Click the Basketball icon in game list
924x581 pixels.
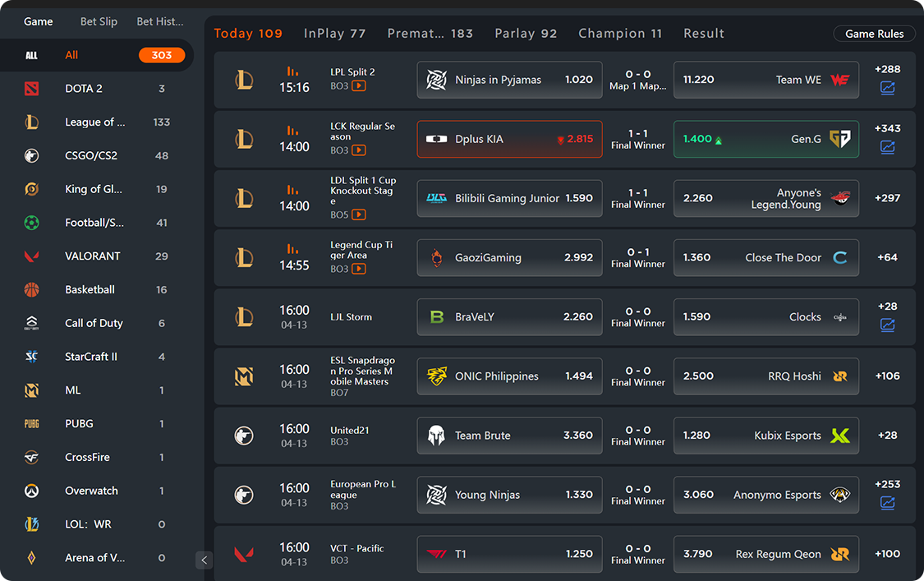pos(31,290)
